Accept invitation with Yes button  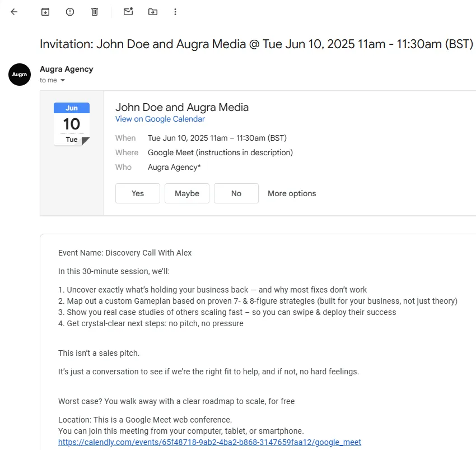pyautogui.click(x=138, y=193)
